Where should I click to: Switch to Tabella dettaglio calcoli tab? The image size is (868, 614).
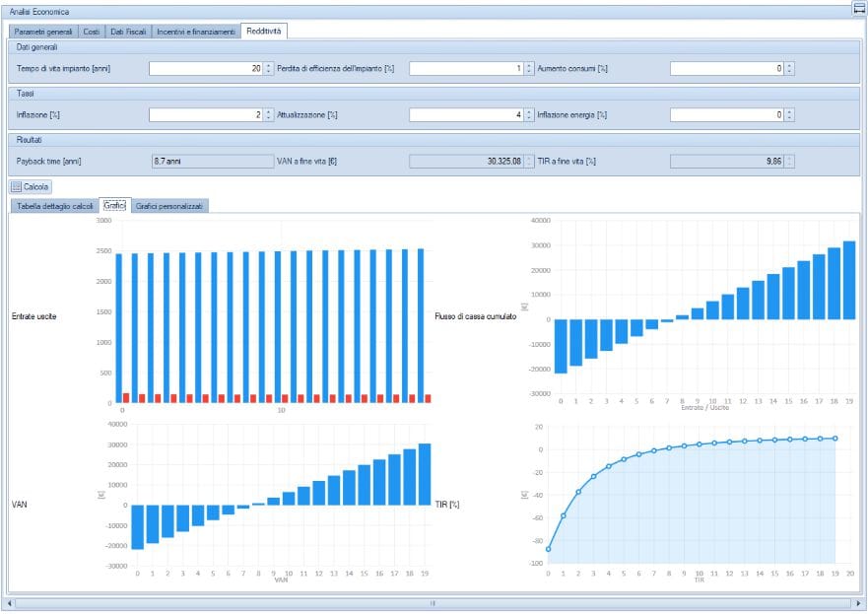55,206
